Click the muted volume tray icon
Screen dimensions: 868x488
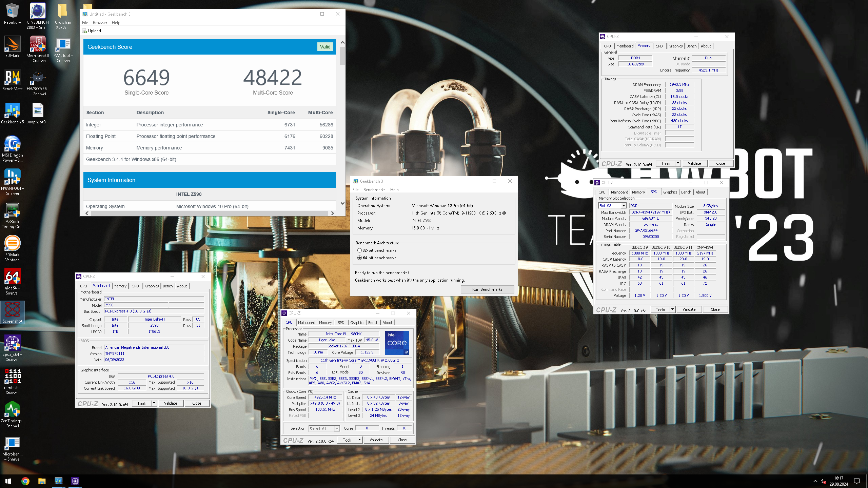click(x=823, y=481)
